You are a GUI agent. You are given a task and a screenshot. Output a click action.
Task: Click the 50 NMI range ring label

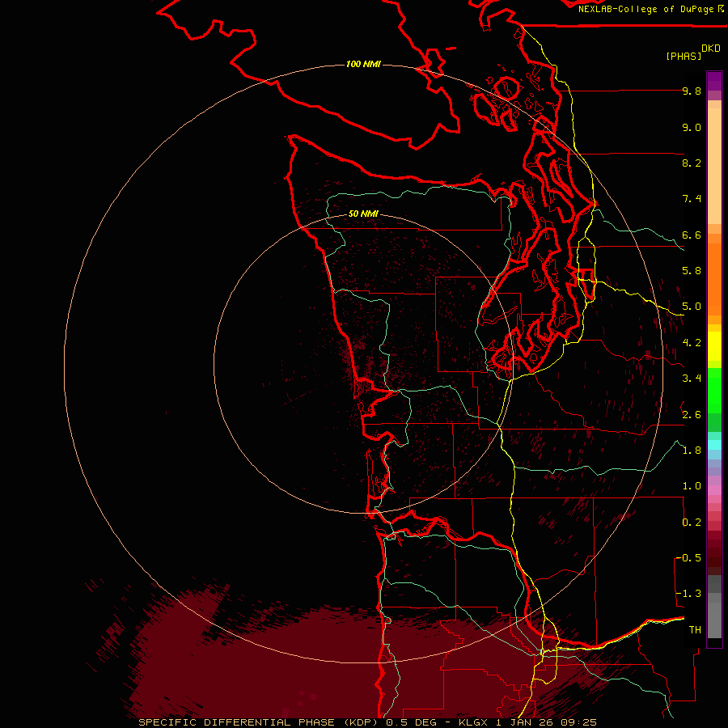click(363, 214)
